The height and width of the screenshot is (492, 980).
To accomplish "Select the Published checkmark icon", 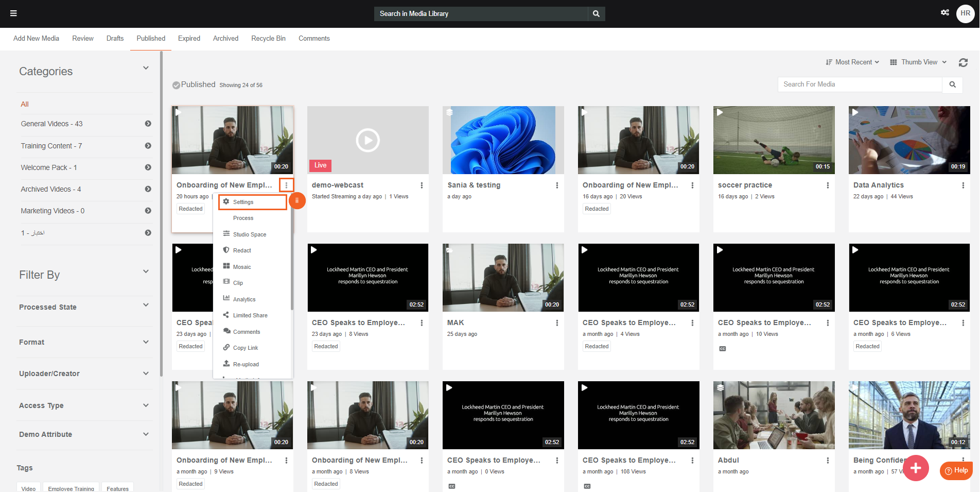I will tap(176, 85).
